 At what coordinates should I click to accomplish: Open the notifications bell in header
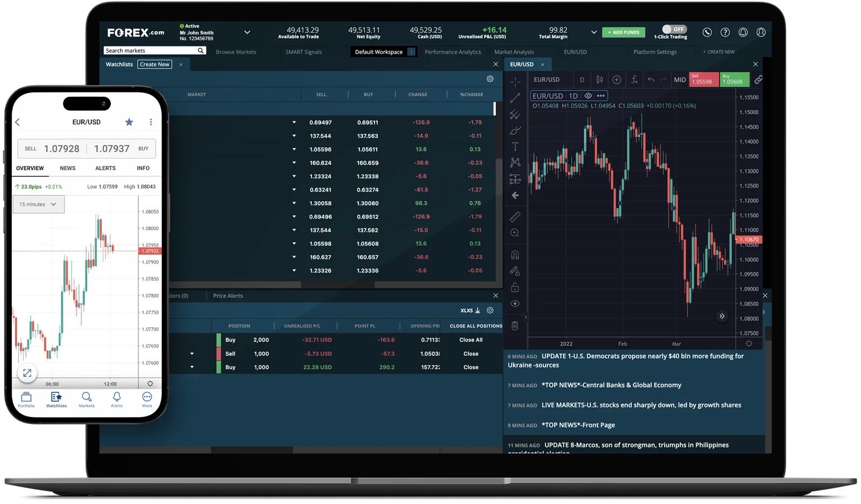tap(743, 32)
